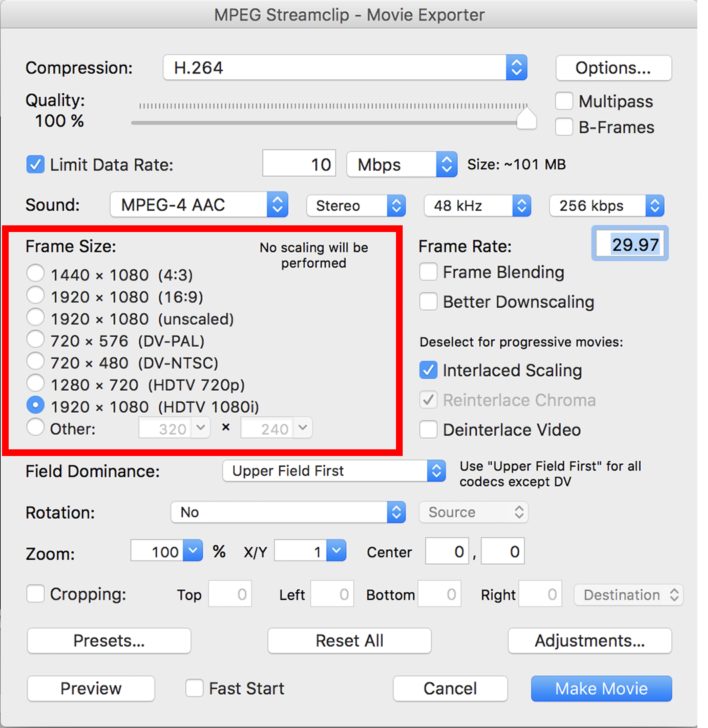Enable the Better Downscaling checkbox
Viewport: 708px width, 728px height.
(428, 301)
